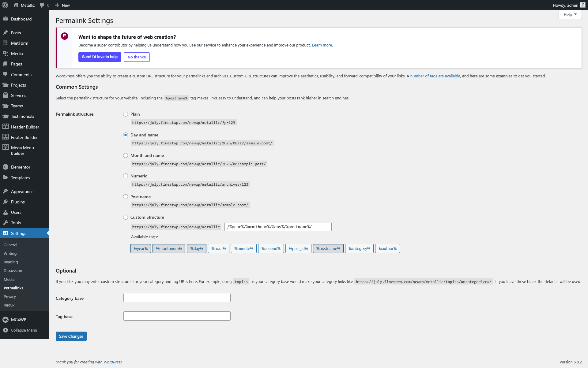Click the Plugins plug icon
The image size is (588, 368).
tap(6, 202)
